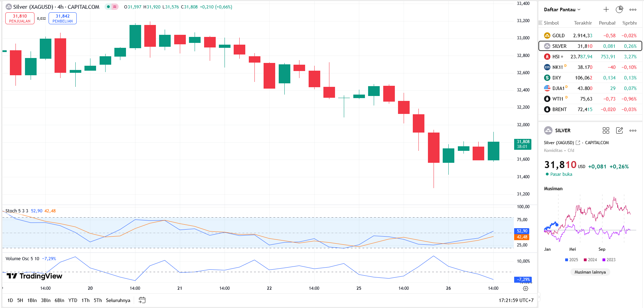
Task: Click the Musiman lainnya button
Action: tap(590, 272)
